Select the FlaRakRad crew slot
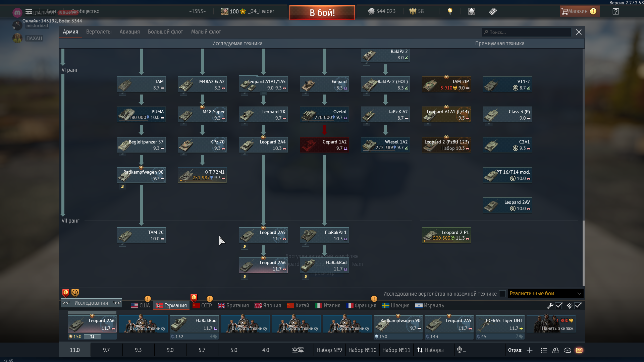This screenshot has height=362, width=644. point(194,324)
